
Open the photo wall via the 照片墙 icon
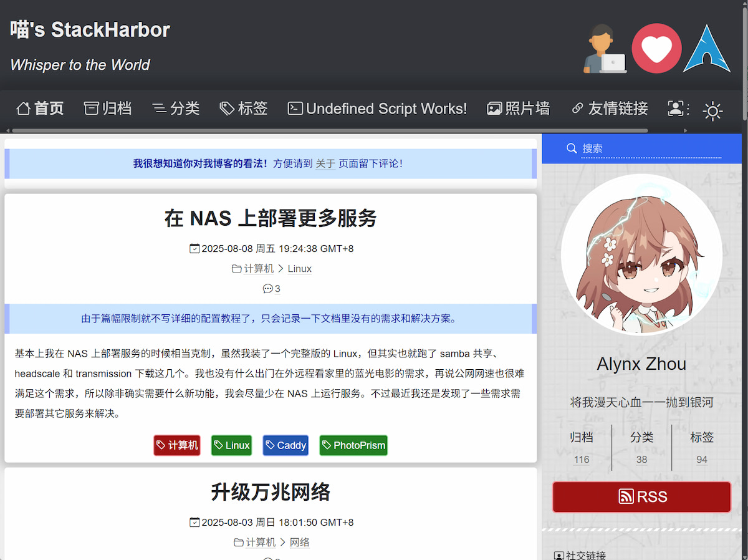pos(494,108)
